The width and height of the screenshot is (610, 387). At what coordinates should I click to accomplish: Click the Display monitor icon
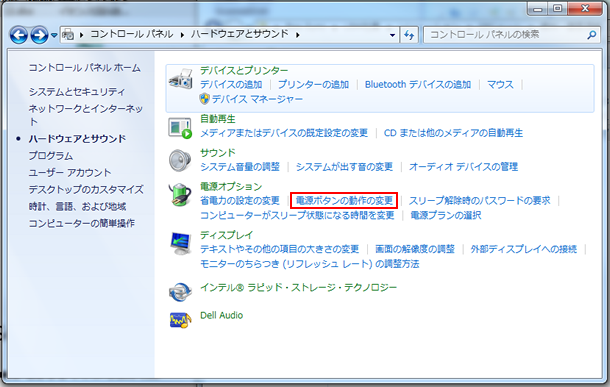point(180,243)
